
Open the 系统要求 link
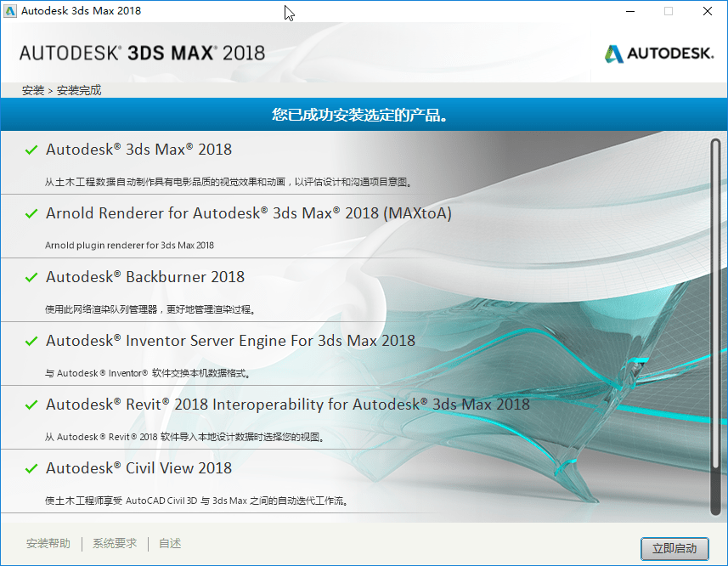click(x=115, y=543)
